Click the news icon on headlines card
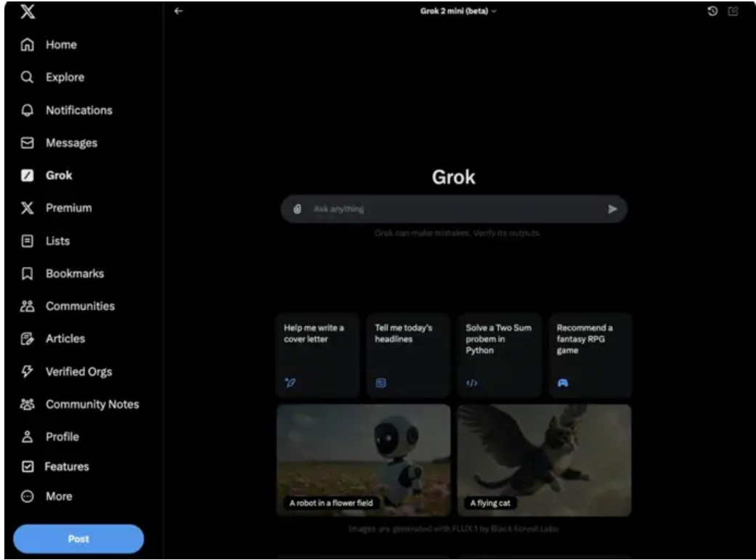 [x=381, y=383]
